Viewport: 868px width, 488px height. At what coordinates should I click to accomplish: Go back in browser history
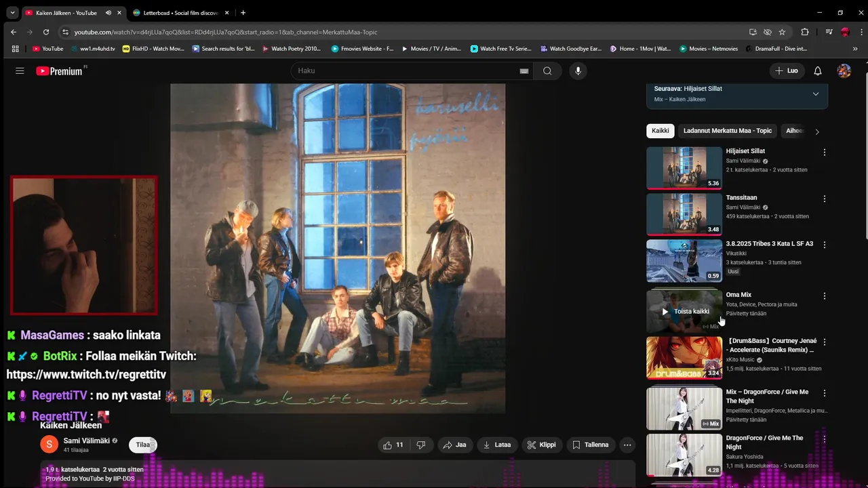pos(14,32)
